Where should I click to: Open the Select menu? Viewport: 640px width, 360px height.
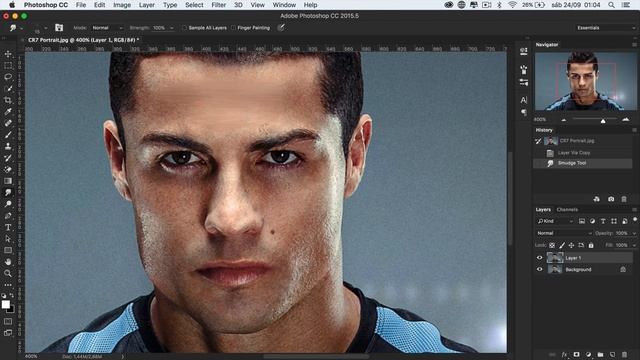tap(194, 5)
